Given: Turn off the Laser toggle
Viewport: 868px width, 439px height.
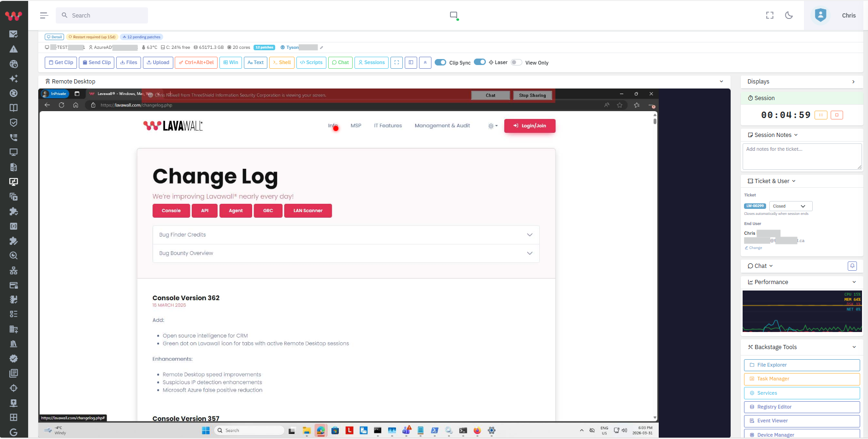Looking at the screenshot, I should pyautogui.click(x=480, y=61).
